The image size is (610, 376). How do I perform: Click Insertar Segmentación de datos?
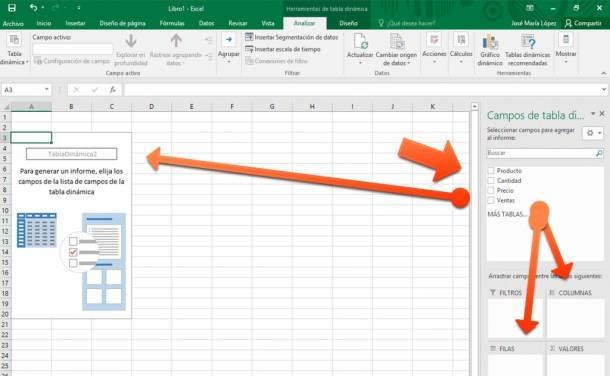[x=292, y=37]
